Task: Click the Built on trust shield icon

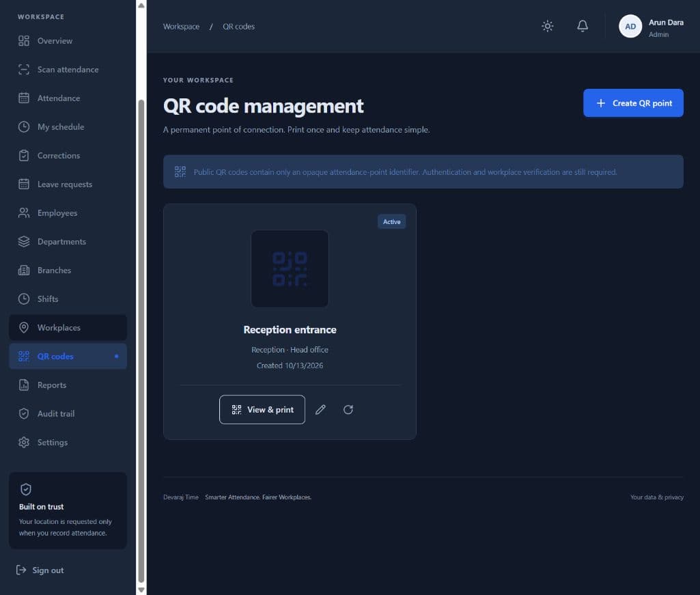Action: [26, 489]
